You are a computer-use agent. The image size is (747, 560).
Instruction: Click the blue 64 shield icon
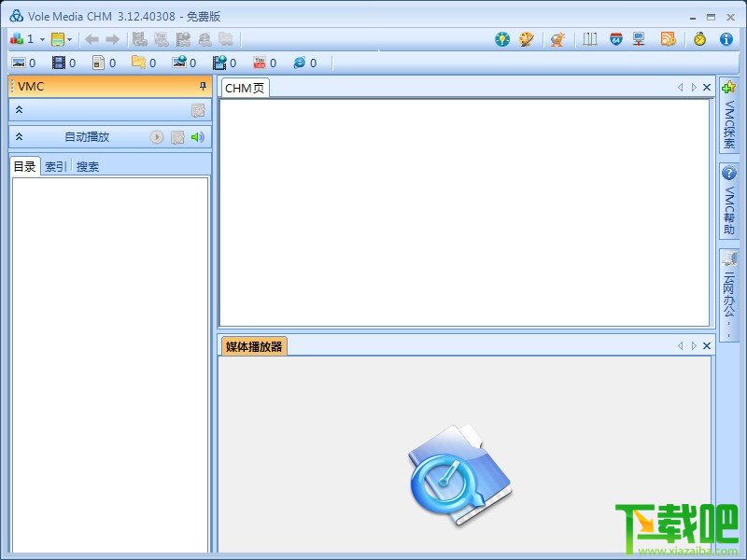click(616, 39)
